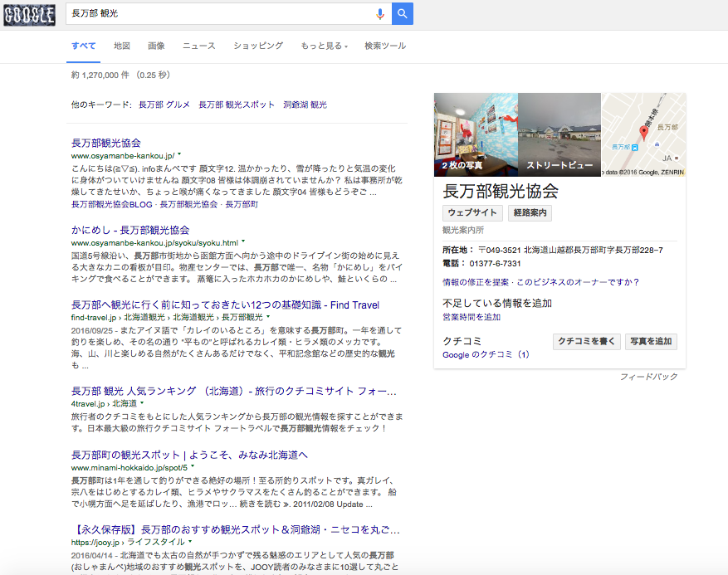Image resolution: width=728 pixels, height=575 pixels.
Task: Click the blue magnifier search button
Action: click(403, 14)
